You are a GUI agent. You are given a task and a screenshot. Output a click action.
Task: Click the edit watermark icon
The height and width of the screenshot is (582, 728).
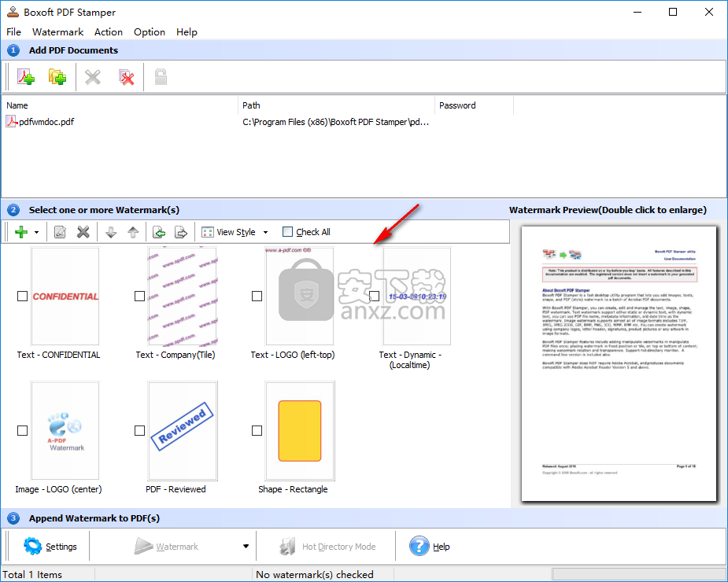coord(60,232)
